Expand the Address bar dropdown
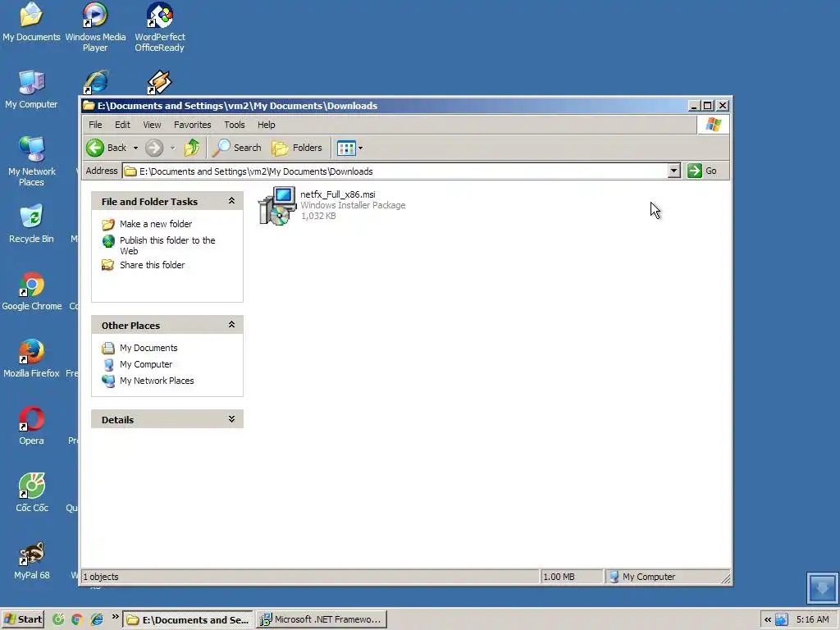Viewport: 840px width, 630px height. pos(674,171)
